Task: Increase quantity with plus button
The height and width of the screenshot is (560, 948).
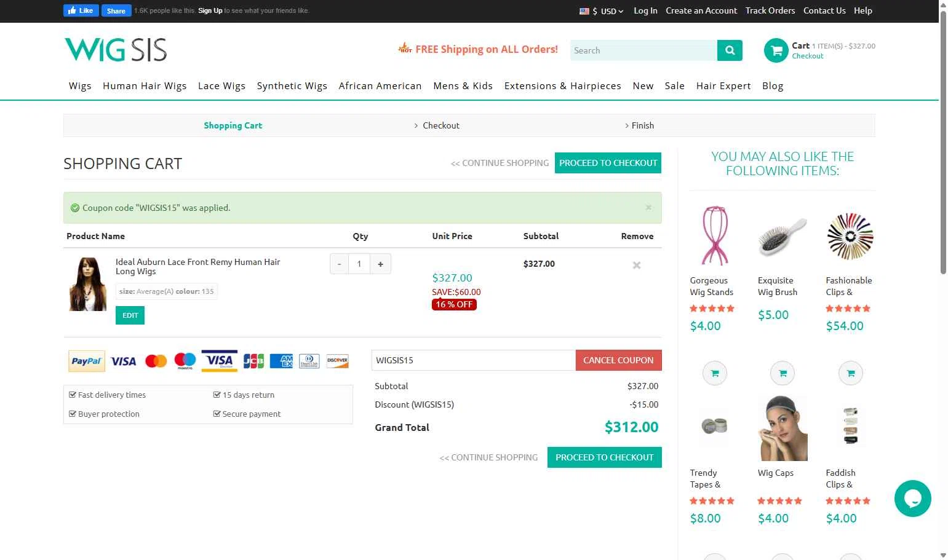Action: click(x=380, y=264)
